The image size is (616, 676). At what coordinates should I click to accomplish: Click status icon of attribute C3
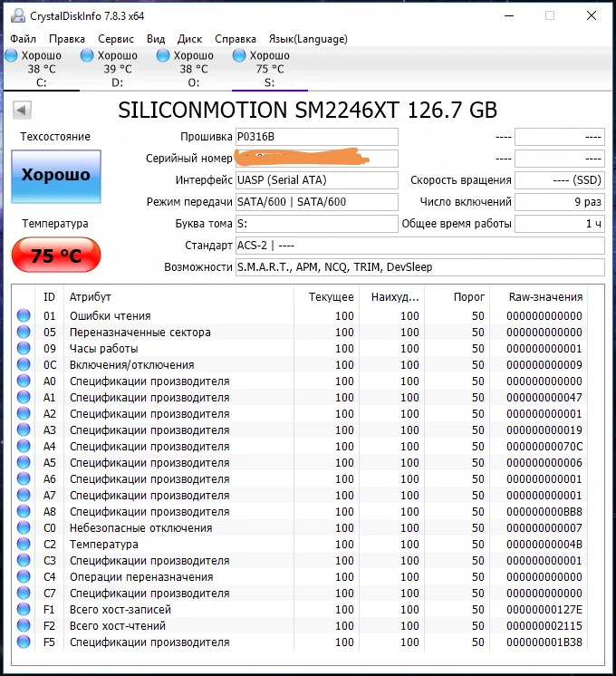(x=24, y=560)
